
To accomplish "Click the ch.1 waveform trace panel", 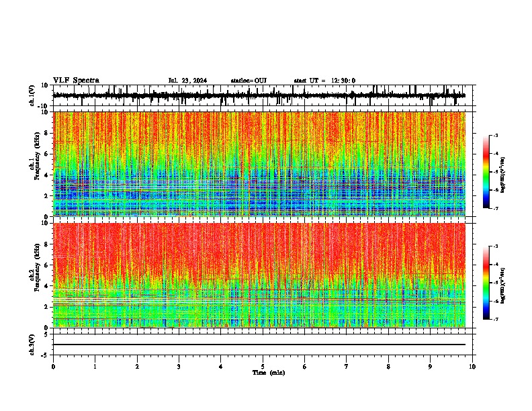I will click(x=264, y=95).
